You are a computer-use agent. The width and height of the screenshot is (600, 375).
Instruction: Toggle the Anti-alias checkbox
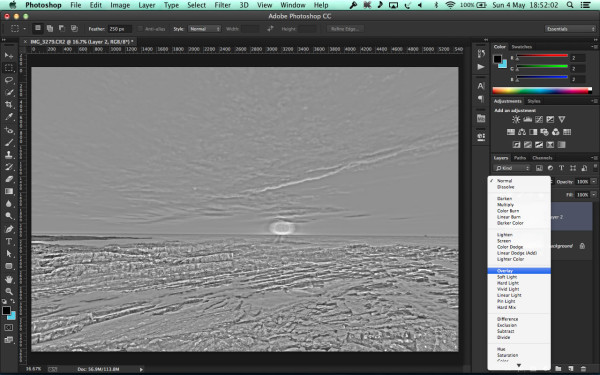click(140, 29)
